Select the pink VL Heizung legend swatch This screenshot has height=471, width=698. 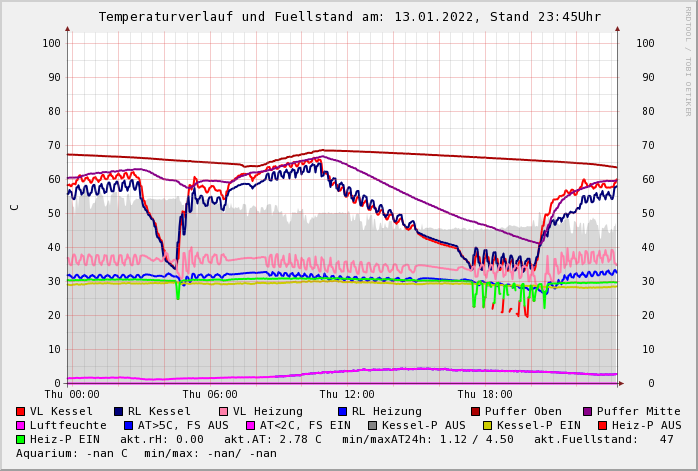point(224,411)
